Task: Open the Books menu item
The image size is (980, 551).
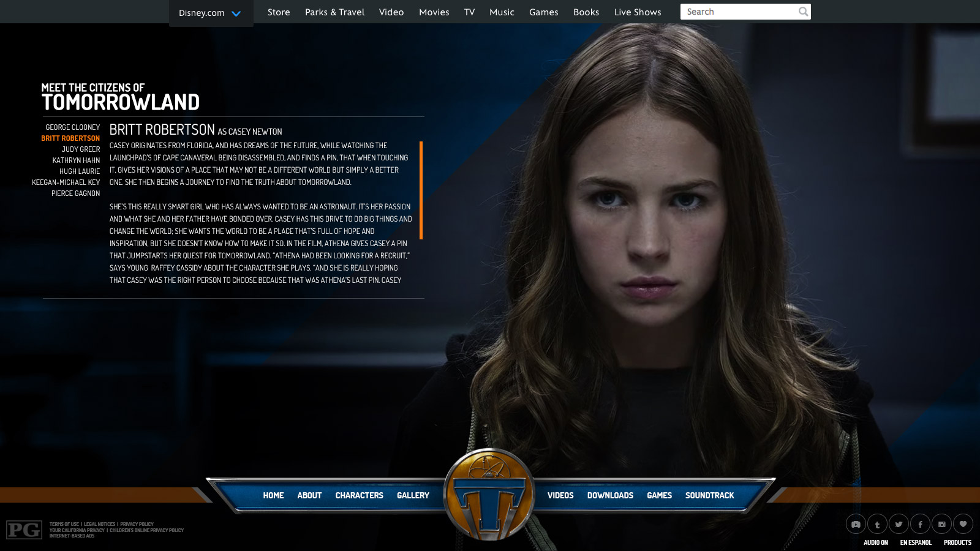Action: point(586,12)
